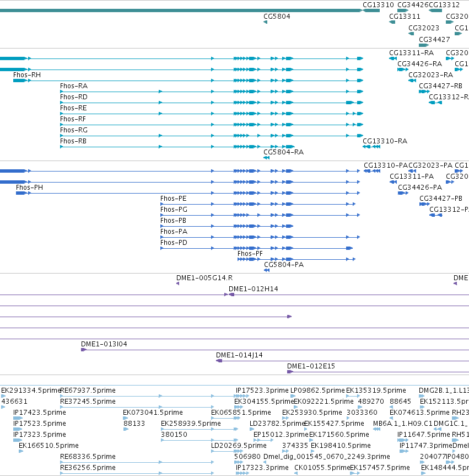The image size is (469, 476).
Task: Select the EP15012.3prime EST label
Action: (281, 435)
